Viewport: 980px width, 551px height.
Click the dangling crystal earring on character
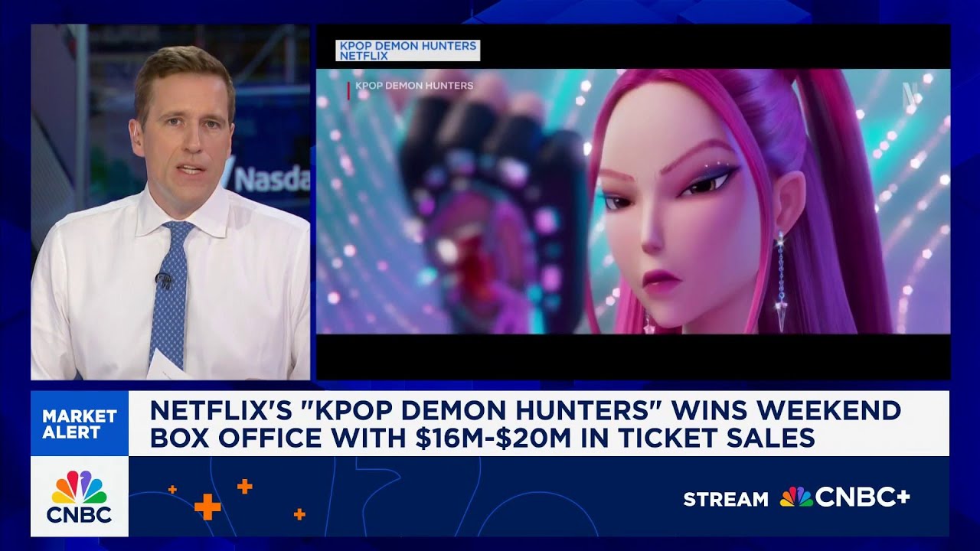[x=780, y=282]
